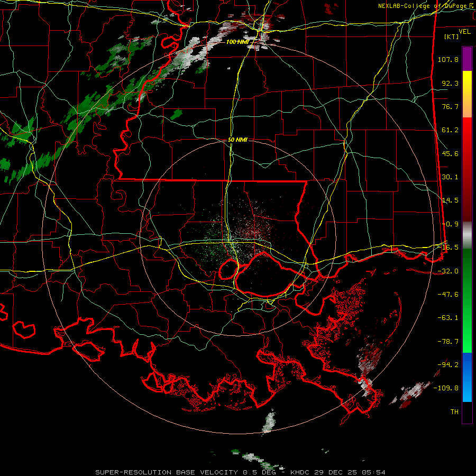This screenshot has height=476, width=476.
Task: Click the 14.5 velocity scale value
Action: 450,200
